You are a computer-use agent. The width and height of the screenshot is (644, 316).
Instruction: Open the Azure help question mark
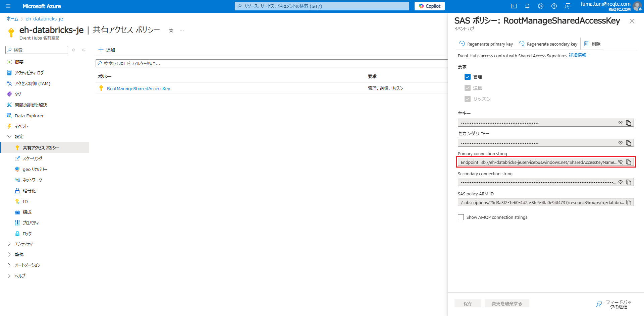[554, 6]
